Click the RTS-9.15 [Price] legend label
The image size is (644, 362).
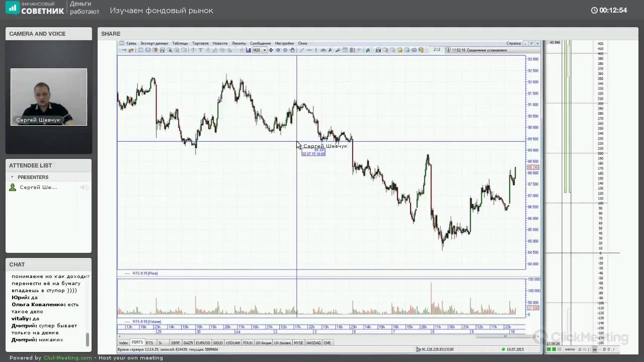tap(145, 273)
